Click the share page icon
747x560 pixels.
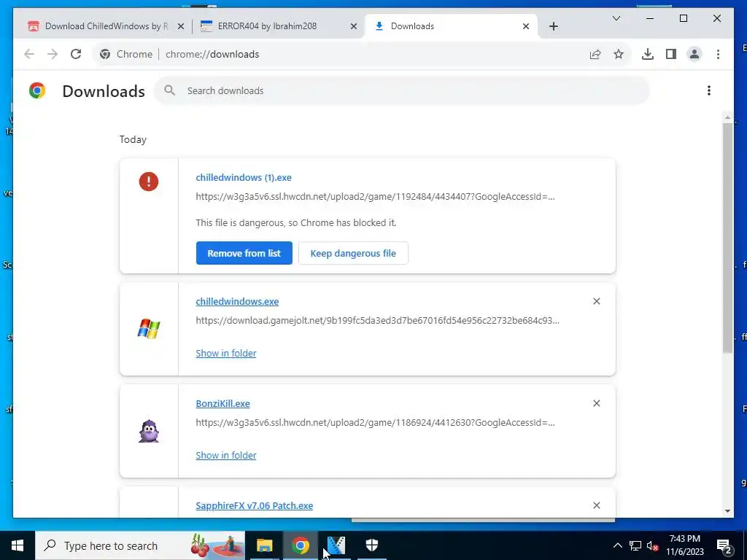[x=595, y=54]
